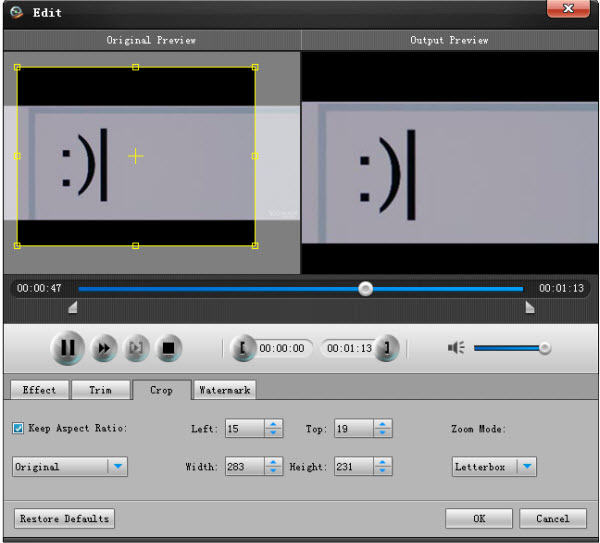
Task: Switch to the Effect tab
Action: click(39, 390)
